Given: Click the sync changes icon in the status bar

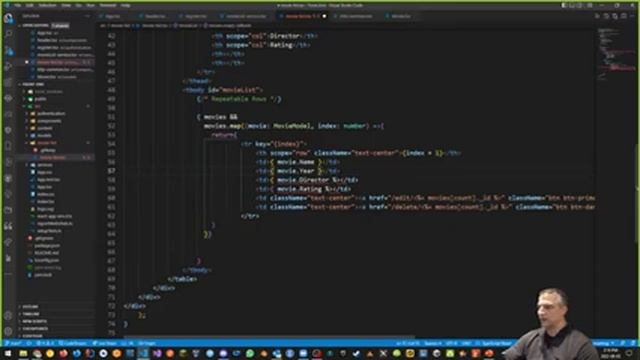Looking at the screenshot, I should pyautogui.click(x=30, y=343).
